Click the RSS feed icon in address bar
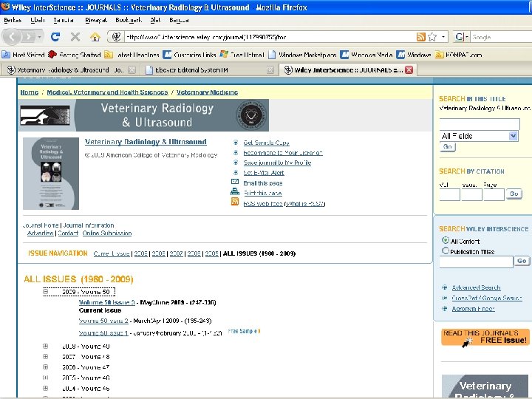This screenshot has height=399, width=532. [x=420, y=37]
